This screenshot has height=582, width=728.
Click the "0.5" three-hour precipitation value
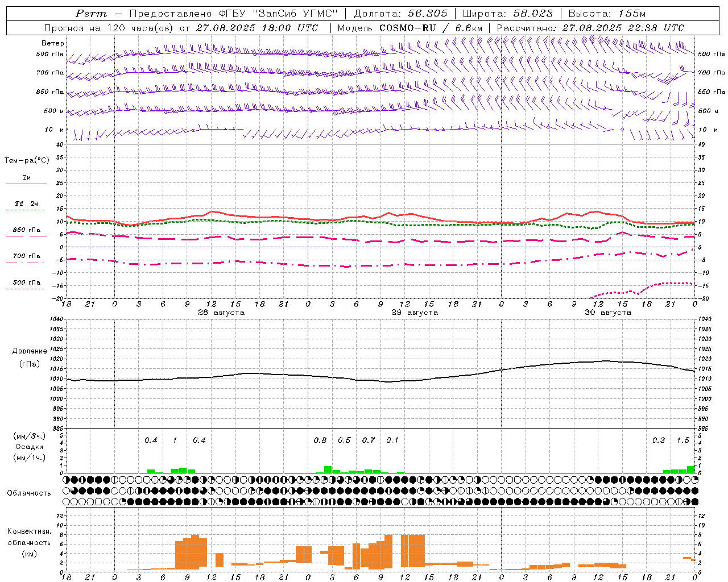pyautogui.click(x=344, y=440)
